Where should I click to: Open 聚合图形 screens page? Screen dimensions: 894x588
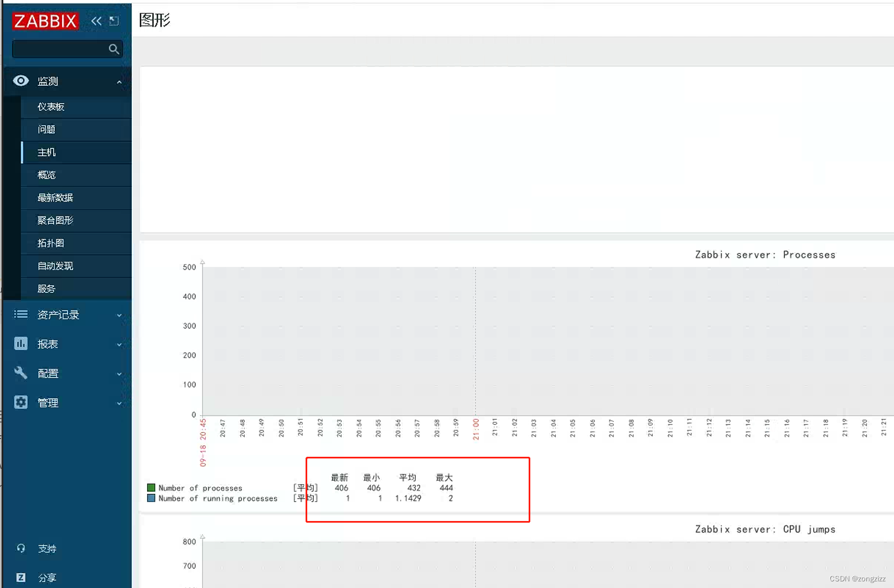pyautogui.click(x=76, y=220)
